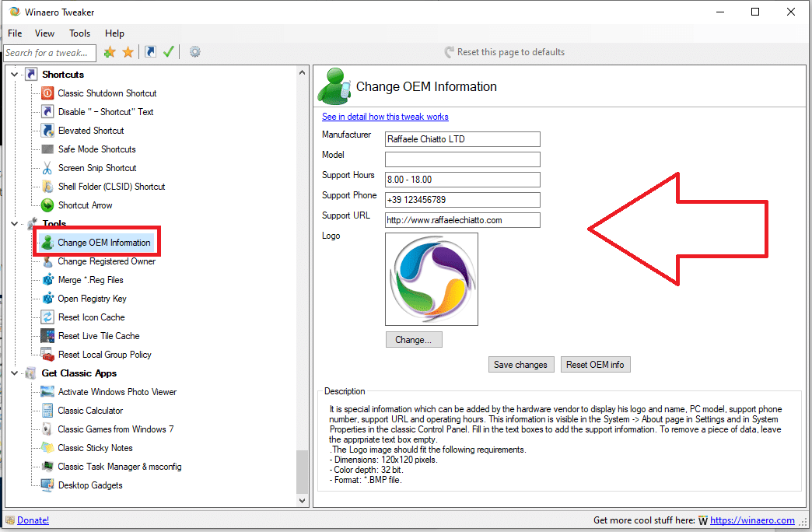Click the Reset OEM info button
Viewport: 812px width, 532px height.
[596, 365]
